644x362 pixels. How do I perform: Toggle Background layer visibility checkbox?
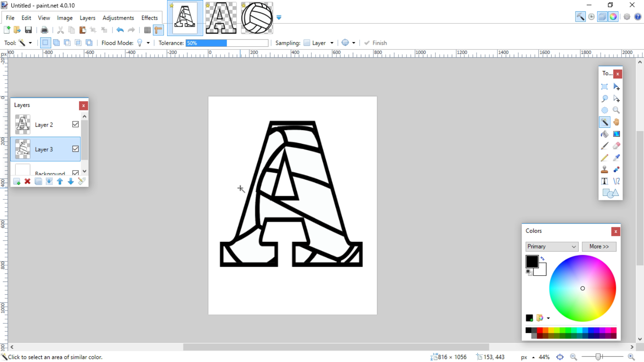(x=75, y=173)
